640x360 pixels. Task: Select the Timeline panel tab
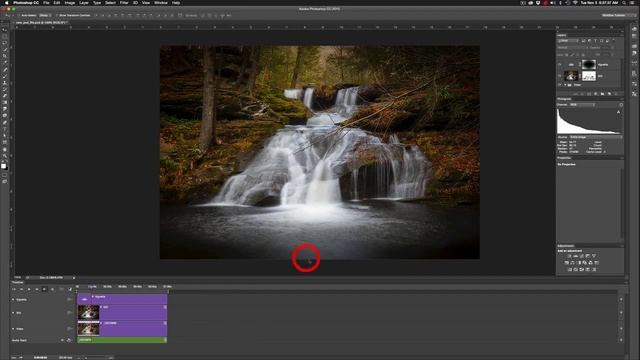pos(18,282)
